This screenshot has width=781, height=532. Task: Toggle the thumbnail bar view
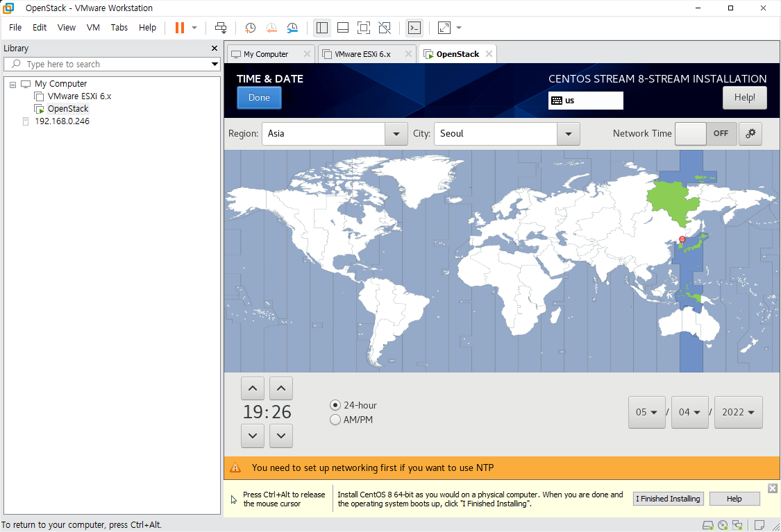pyautogui.click(x=343, y=28)
